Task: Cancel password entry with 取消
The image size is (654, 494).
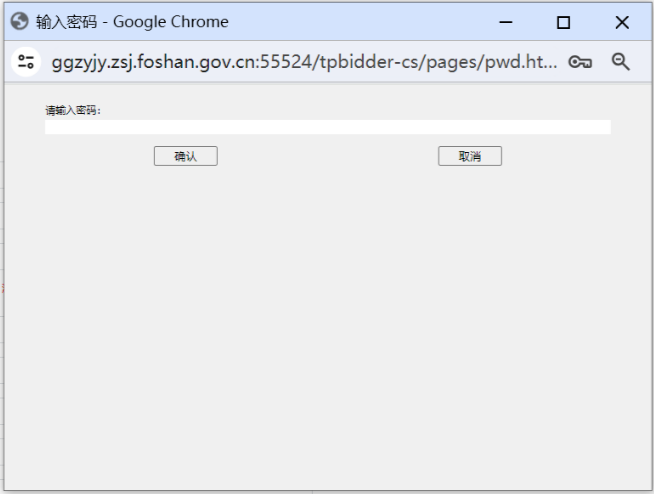Action: click(470, 156)
